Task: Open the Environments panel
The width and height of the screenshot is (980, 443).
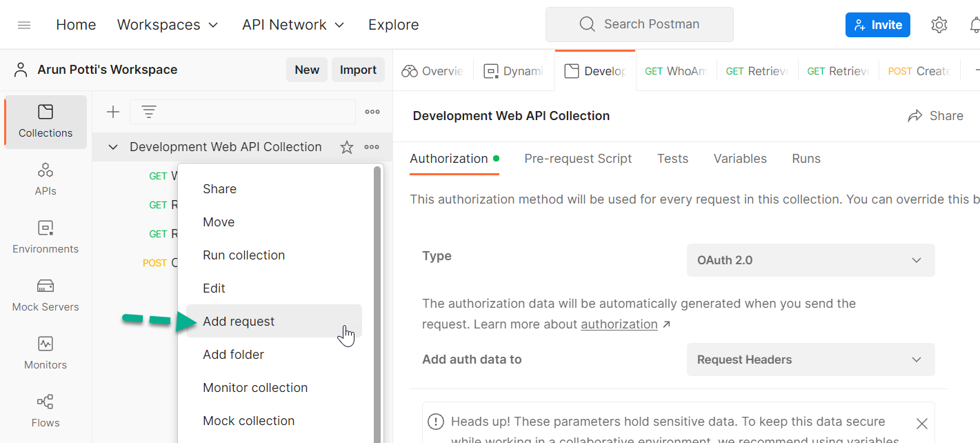Action: pyautogui.click(x=45, y=237)
